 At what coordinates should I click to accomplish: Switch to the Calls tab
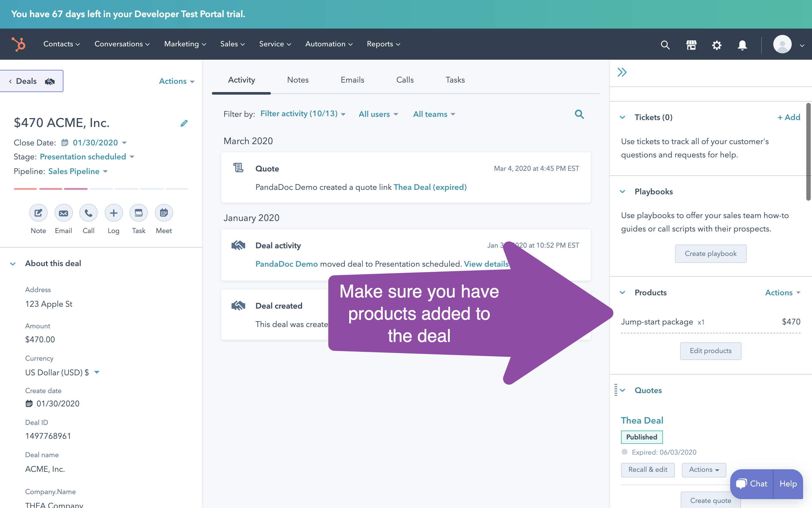[405, 80]
